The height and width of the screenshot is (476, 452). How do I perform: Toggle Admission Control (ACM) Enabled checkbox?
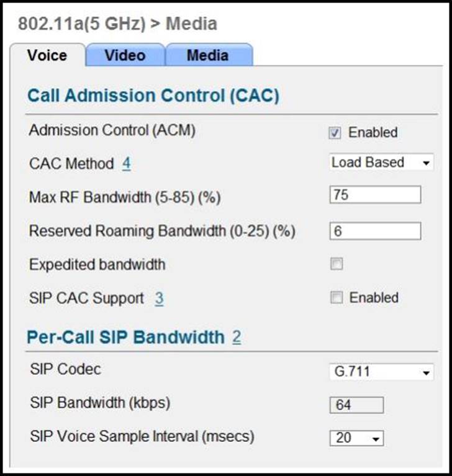335,133
